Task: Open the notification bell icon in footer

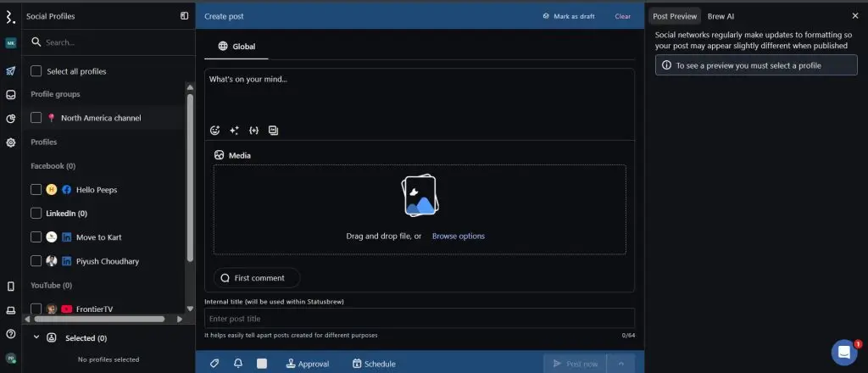Action: pos(238,364)
